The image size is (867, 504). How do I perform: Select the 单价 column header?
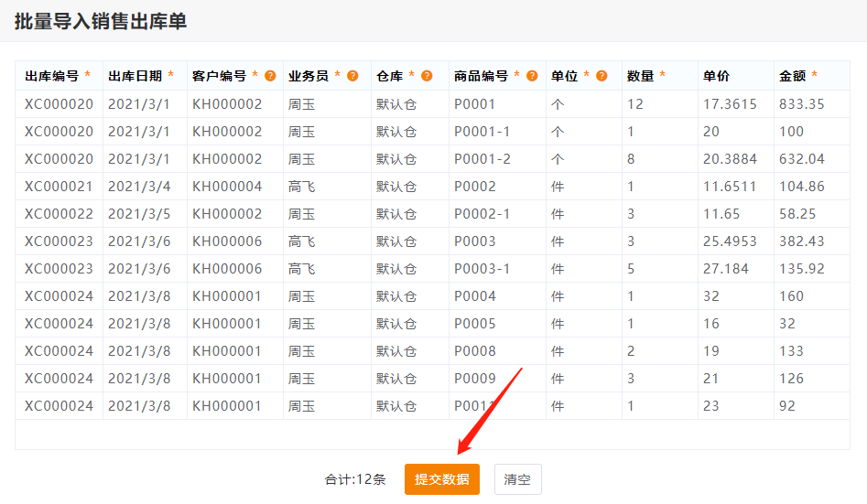tap(716, 76)
